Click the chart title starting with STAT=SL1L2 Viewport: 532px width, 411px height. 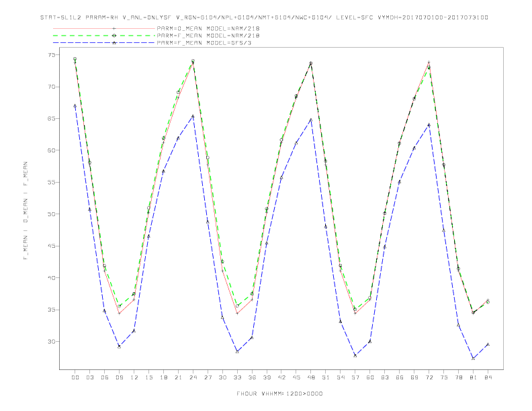(264, 17)
